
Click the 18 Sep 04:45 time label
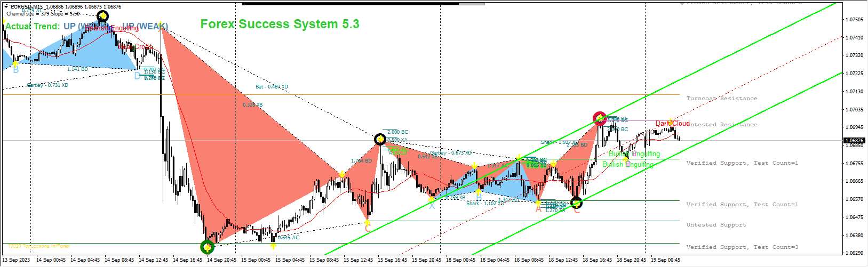495,260
